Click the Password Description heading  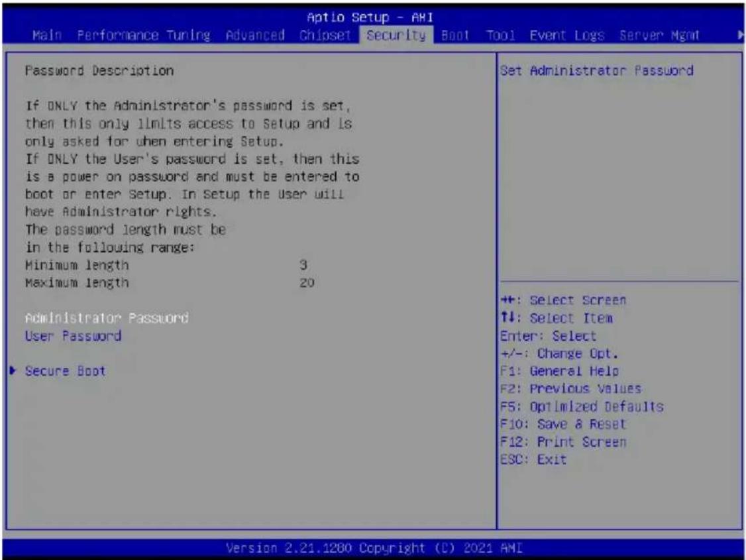(99, 71)
